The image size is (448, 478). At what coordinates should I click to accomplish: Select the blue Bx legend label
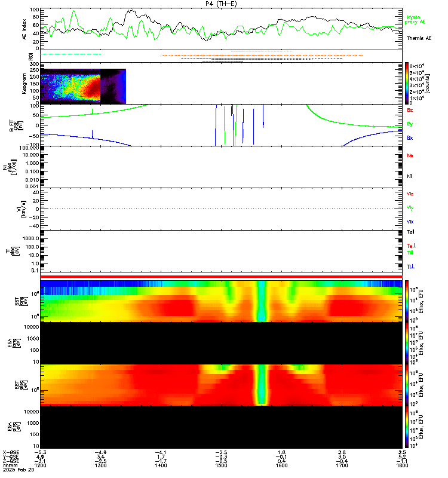(x=410, y=138)
